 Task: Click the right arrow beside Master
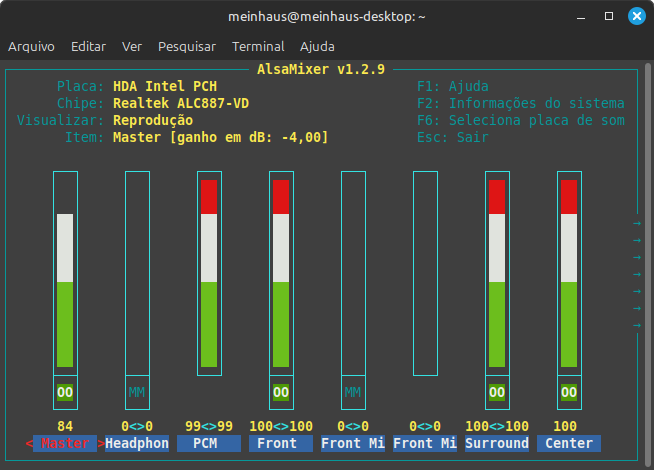click(x=101, y=443)
